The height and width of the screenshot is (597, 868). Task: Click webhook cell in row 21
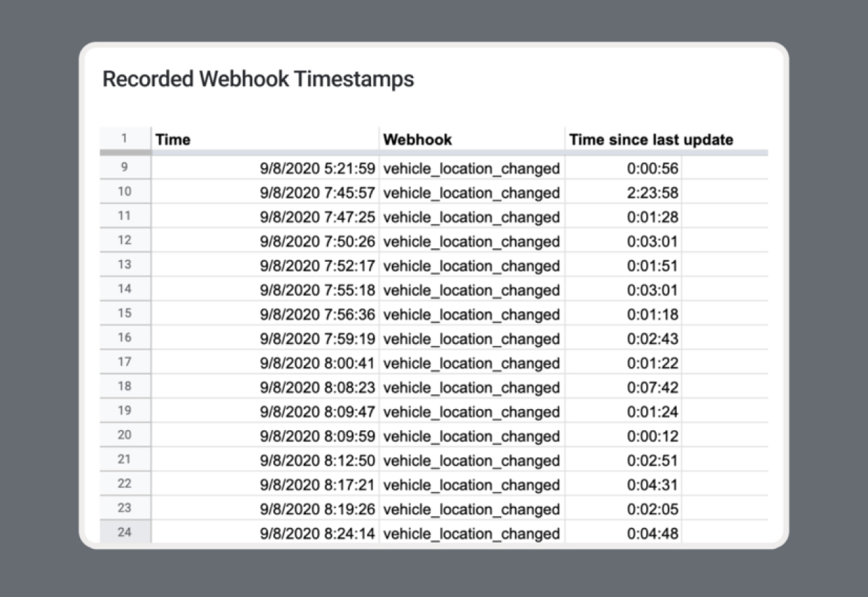click(x=471, y=461)
